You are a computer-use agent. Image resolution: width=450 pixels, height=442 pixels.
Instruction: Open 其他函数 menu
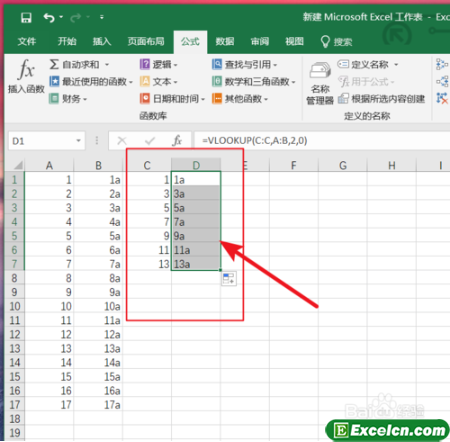[240, 99]
